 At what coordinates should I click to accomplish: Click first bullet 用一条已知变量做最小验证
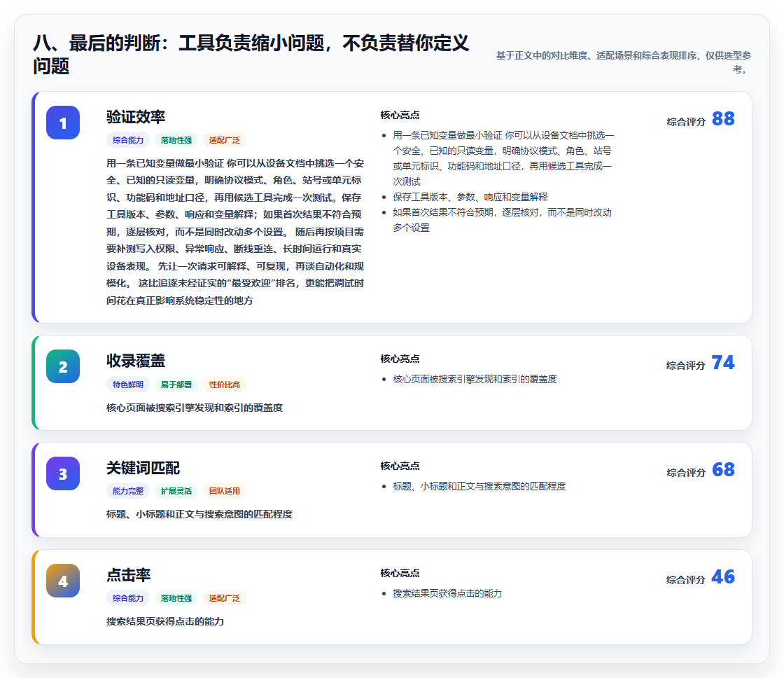point(503,158)
